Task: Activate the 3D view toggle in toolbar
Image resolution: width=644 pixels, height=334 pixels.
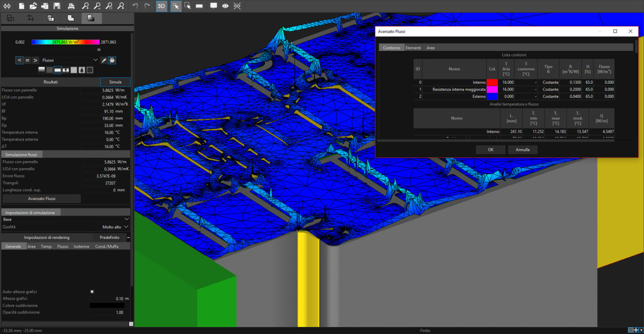Action: 161,6
